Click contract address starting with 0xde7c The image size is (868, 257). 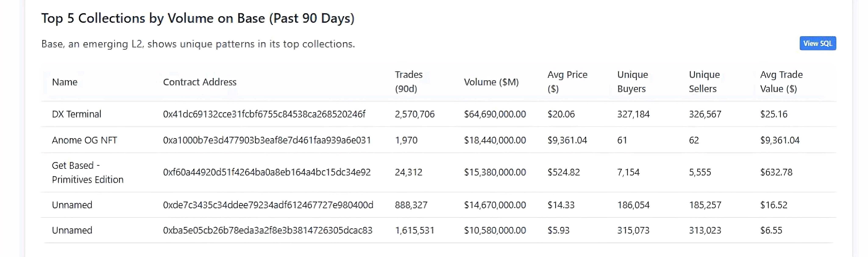pos(268,205)
